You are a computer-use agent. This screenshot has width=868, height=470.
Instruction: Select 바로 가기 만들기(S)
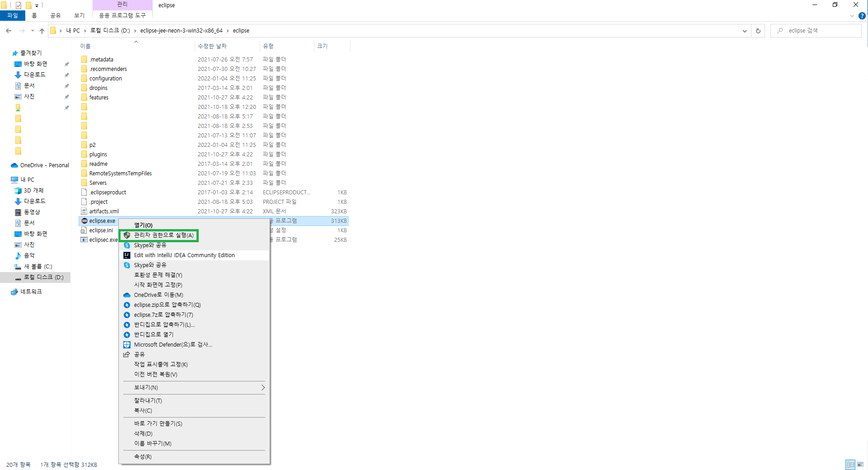click(x=194, y=423)
